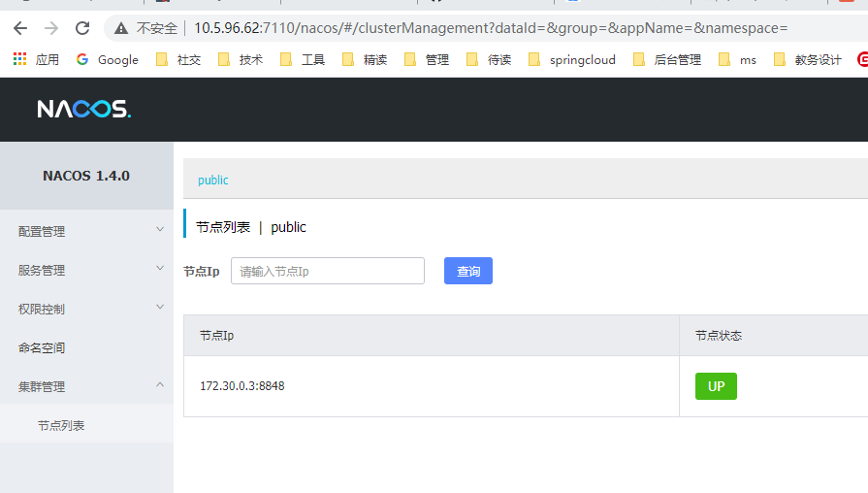The width and height of the screenshot is (868, 493).
Task: Click the NACOS 1.4.0 version label
Action: (x=86, y=176)
